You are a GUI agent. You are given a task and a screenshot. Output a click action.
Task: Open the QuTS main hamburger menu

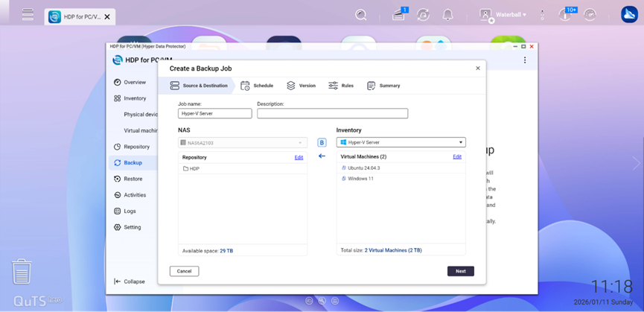pos(28,15)
